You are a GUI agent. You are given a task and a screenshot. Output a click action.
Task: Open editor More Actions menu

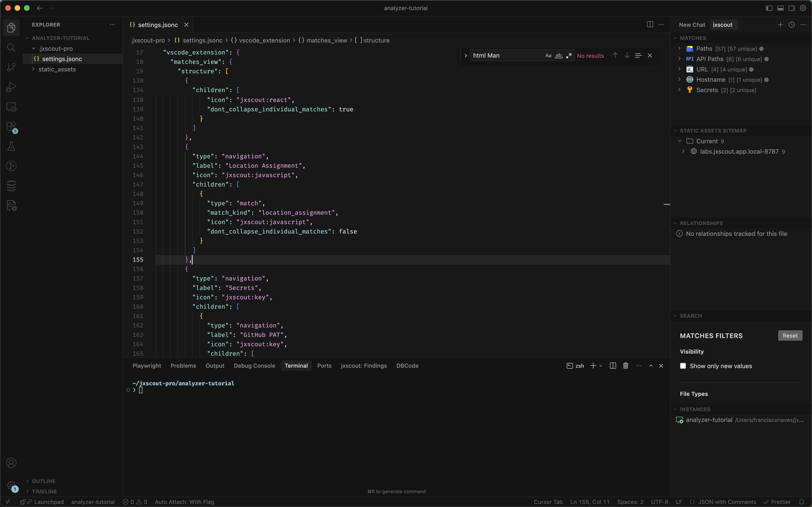tap(661, 24)
